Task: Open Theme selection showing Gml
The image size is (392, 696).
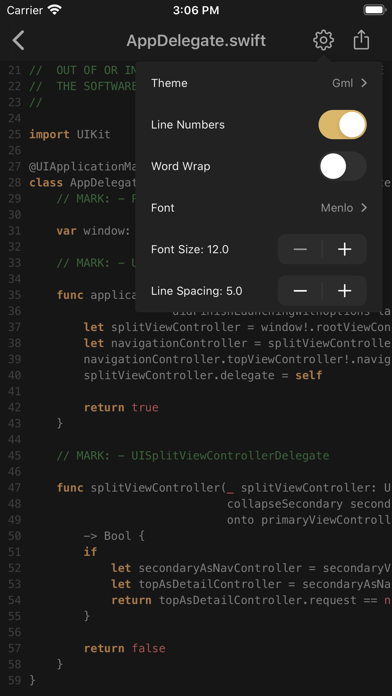Action: pyautogui.click(x=258, y=83)
